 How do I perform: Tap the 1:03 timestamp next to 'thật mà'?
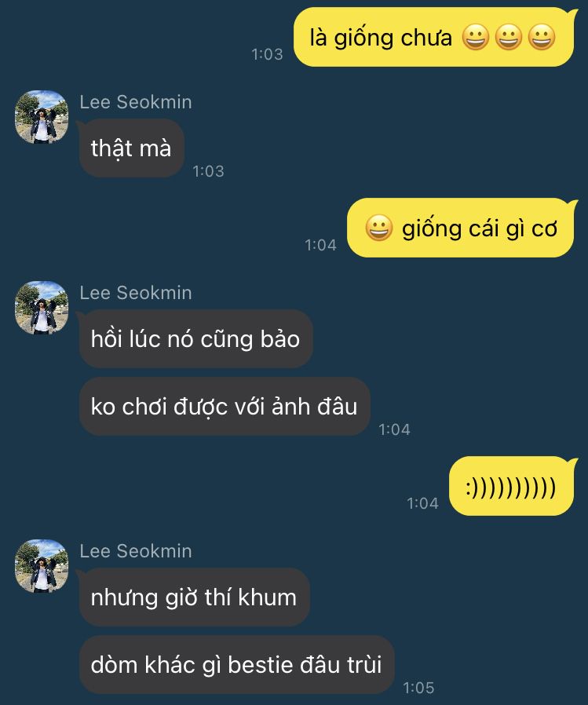pyautogui.click(x=208, y=171)
